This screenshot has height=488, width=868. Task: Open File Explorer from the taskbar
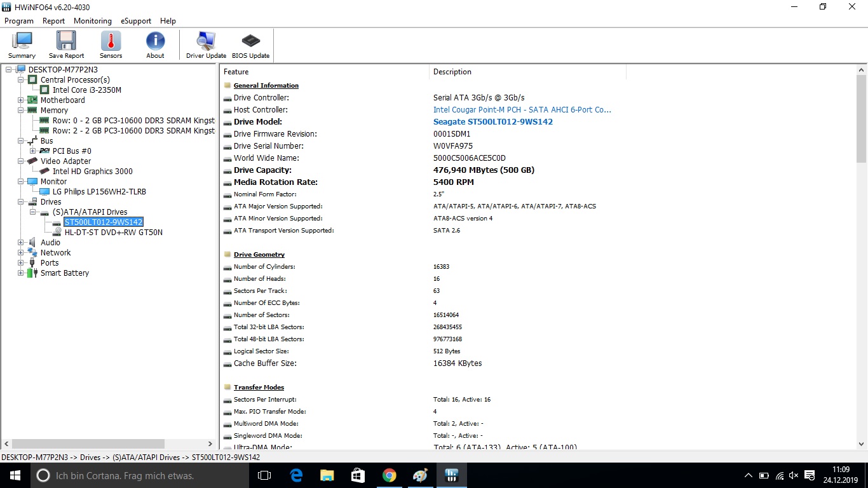pos(327,475)
